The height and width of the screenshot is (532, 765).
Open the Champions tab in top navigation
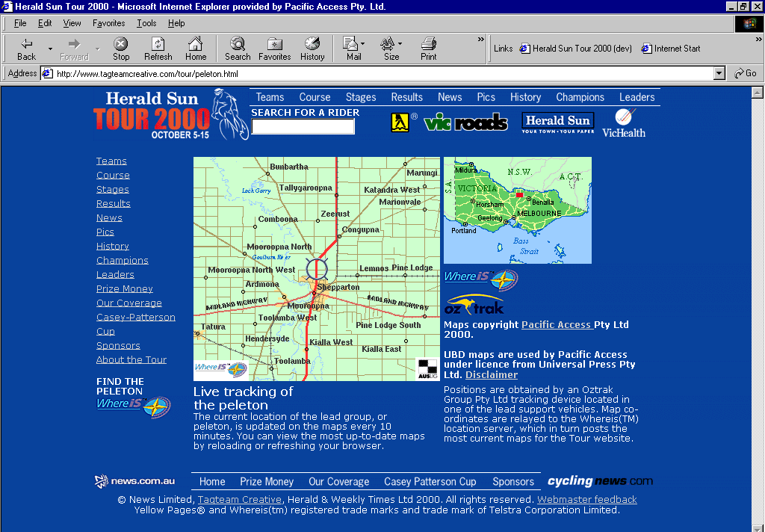coord(580,97)
